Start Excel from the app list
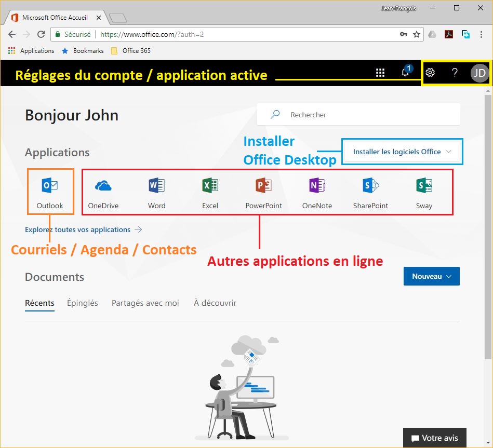This screenshot has height=448, width=493. [210, 191]
